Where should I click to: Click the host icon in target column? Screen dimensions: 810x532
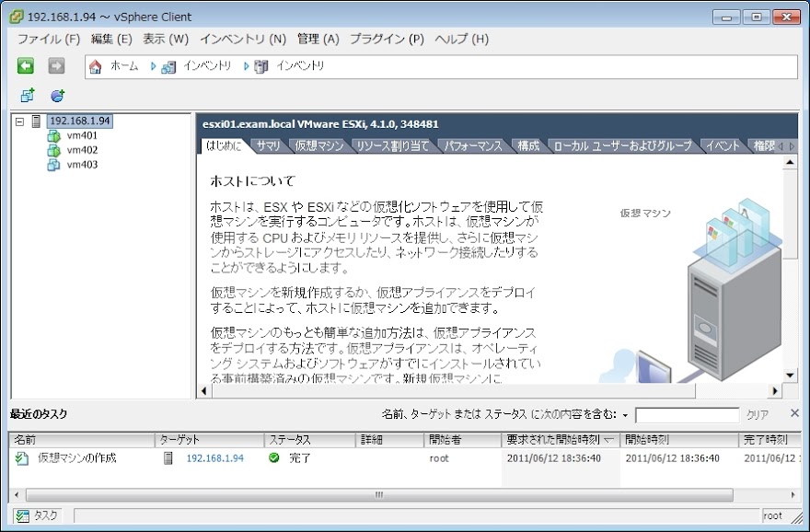[168, 458]
